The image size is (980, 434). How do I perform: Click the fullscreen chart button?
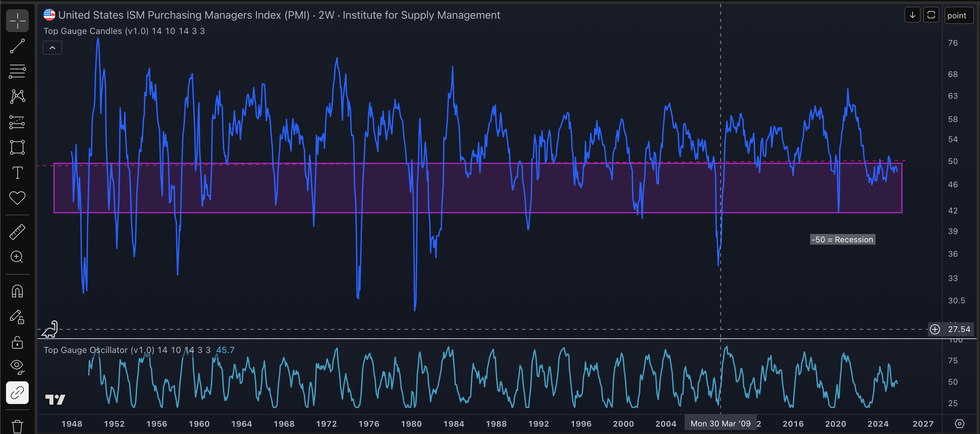pos(931,15)
